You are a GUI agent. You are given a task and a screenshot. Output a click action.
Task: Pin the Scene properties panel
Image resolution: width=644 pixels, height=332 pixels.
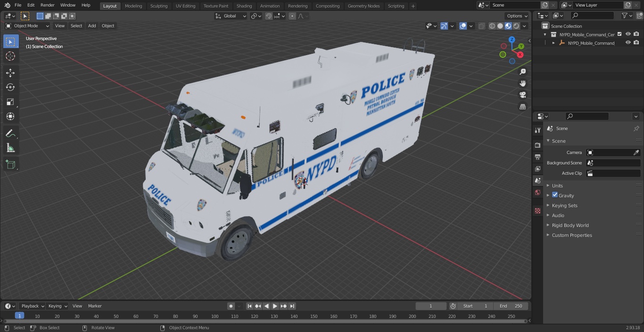coord(636,129)
